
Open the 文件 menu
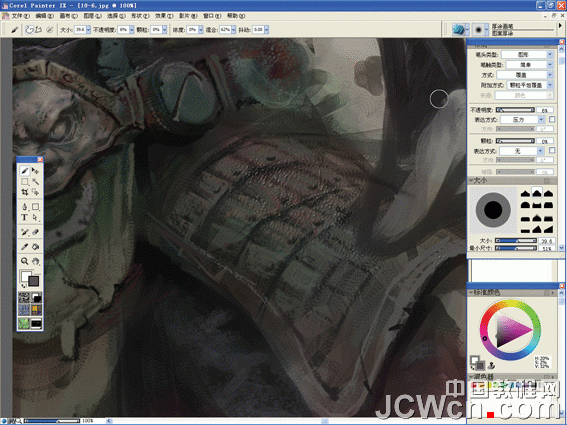coord(21,16)
